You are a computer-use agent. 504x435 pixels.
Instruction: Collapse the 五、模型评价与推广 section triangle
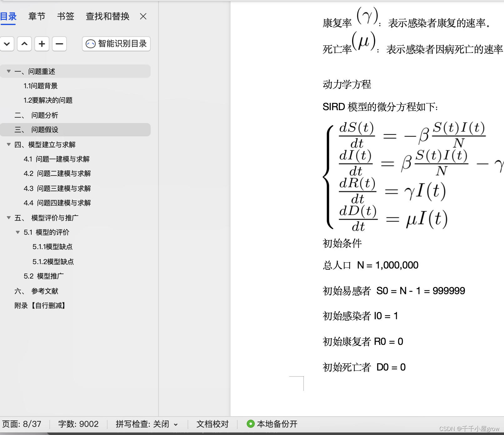[9, 218]
